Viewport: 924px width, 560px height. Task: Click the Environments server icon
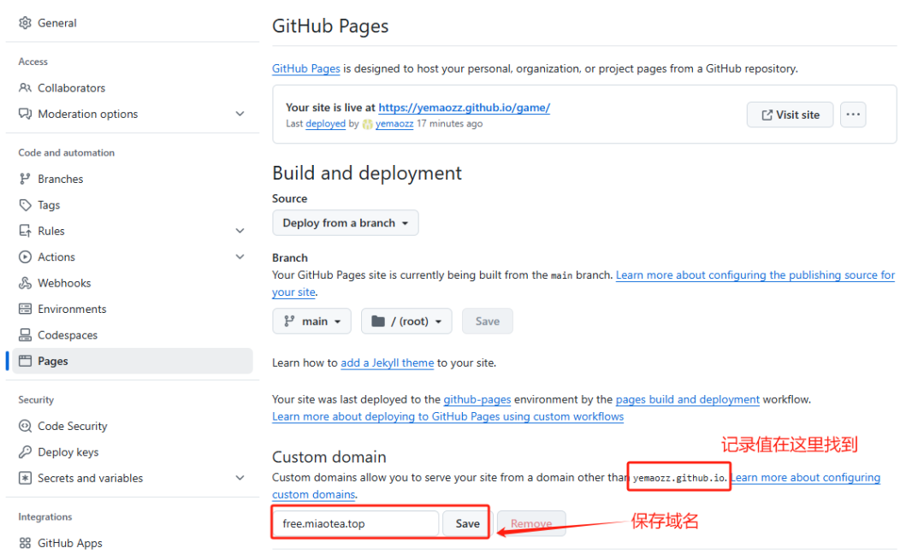(x=25, y=309)
